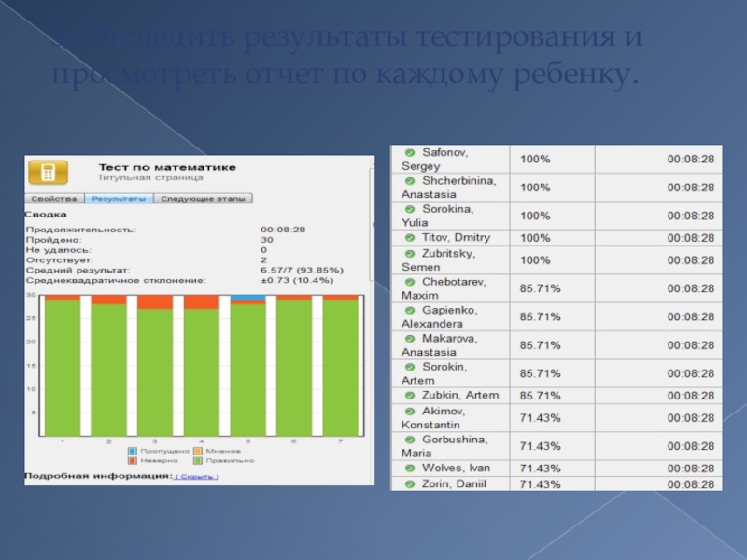The height and width of the screenshot is (560, 747).
Task: Switch to the Результаты tab
Action: [120, 199]
